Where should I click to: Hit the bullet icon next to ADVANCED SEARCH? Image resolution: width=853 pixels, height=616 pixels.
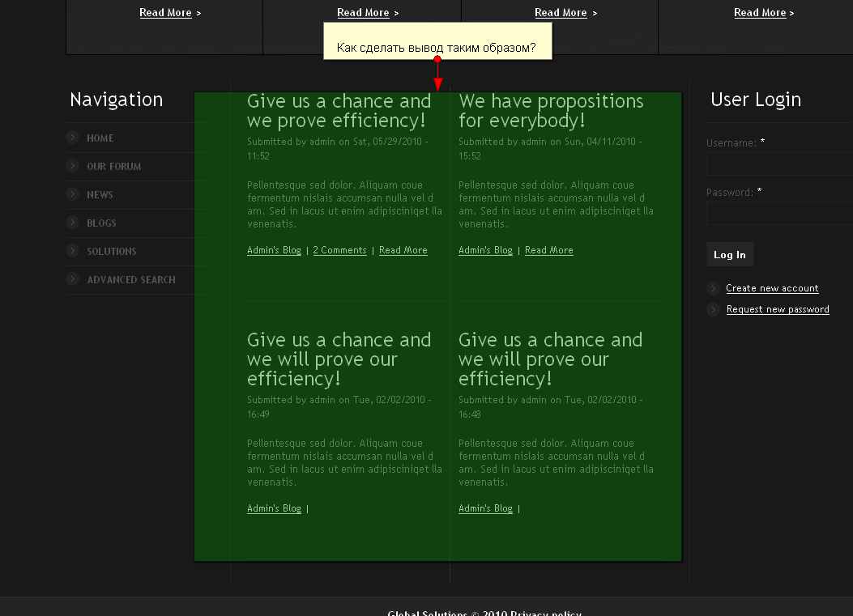(x=73, y=279)
